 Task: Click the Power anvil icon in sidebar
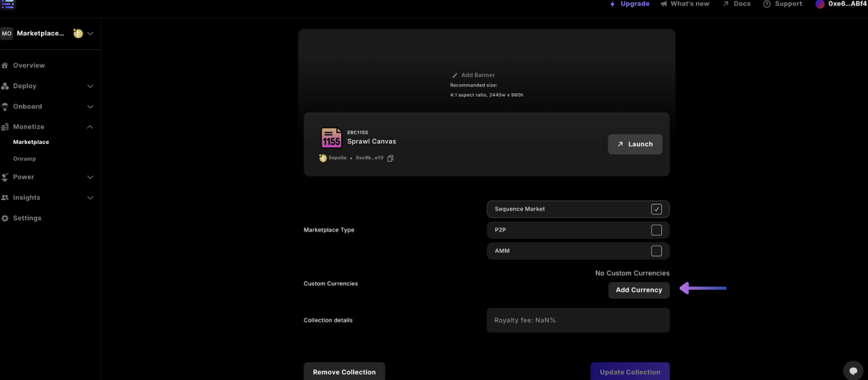pyautogui.click(x=5, y=177)
